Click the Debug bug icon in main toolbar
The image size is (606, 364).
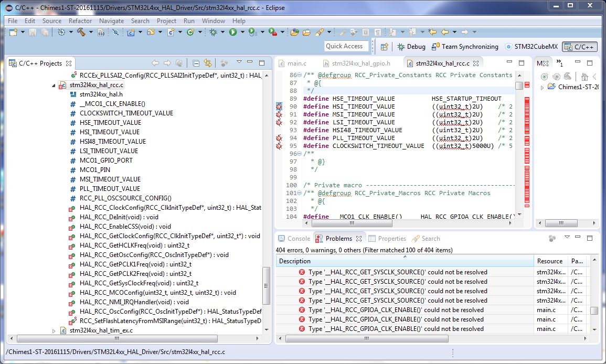tap(213, 32)
